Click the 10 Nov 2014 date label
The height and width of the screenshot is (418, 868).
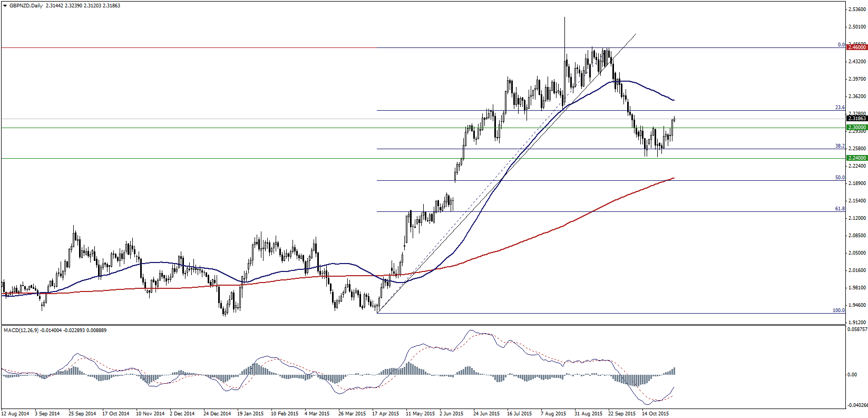[x=150, y=414]
